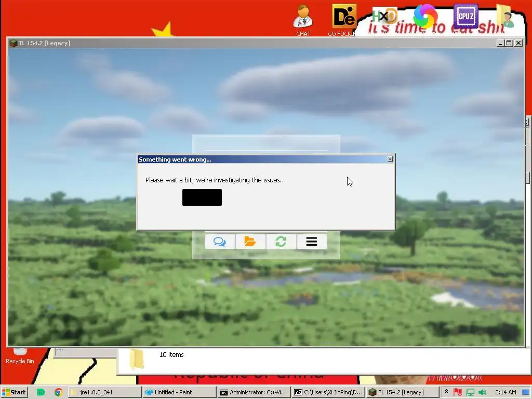Click the Start button on the taskbar
This screenshot has height=399, width=532.
[x=14, y=392]
